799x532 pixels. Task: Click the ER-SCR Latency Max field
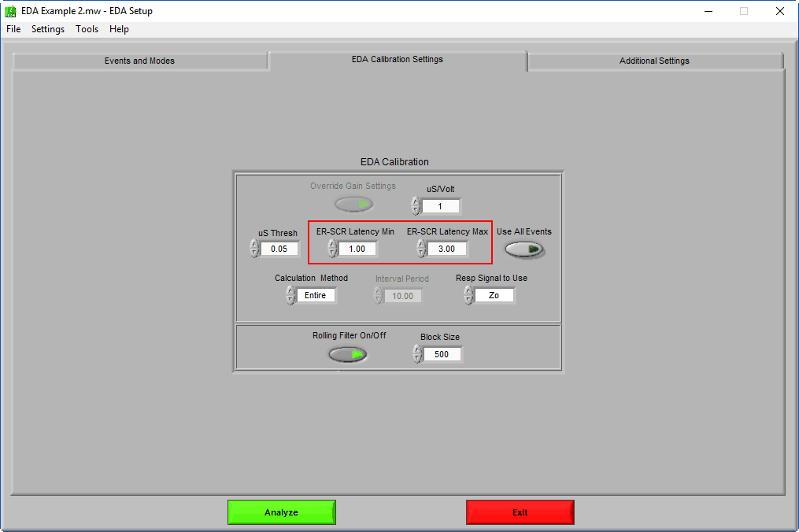pos(447,249)
